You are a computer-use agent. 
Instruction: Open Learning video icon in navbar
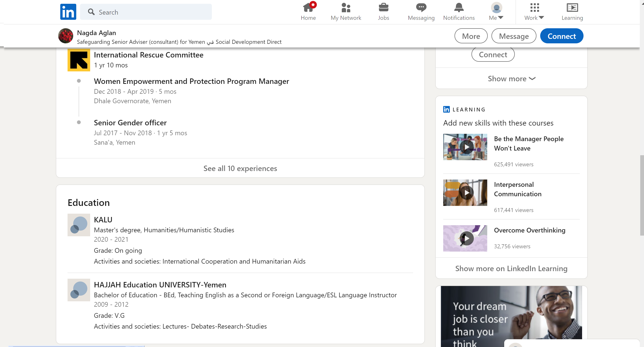pyautogui.click(x=572, y=8)
